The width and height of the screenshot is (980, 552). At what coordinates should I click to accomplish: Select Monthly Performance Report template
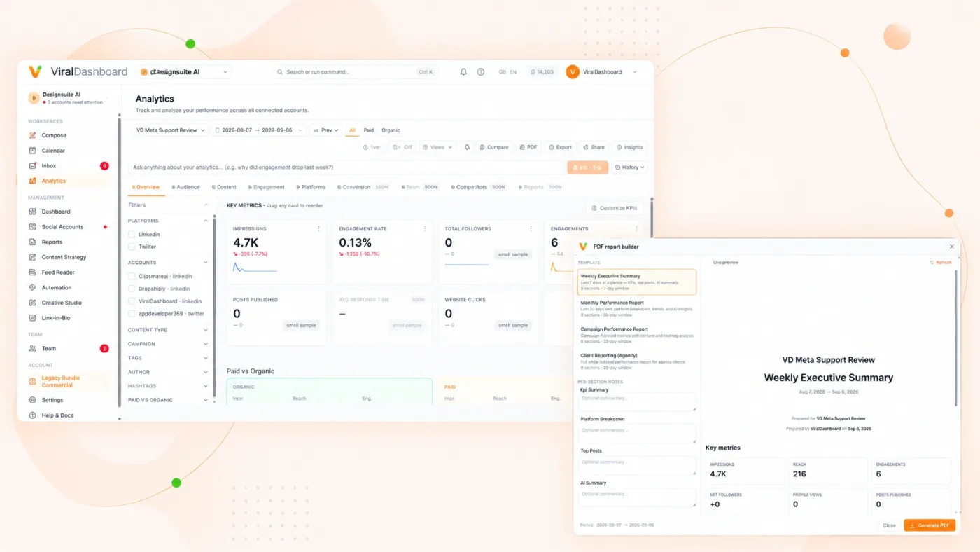[x=637, y=309]
